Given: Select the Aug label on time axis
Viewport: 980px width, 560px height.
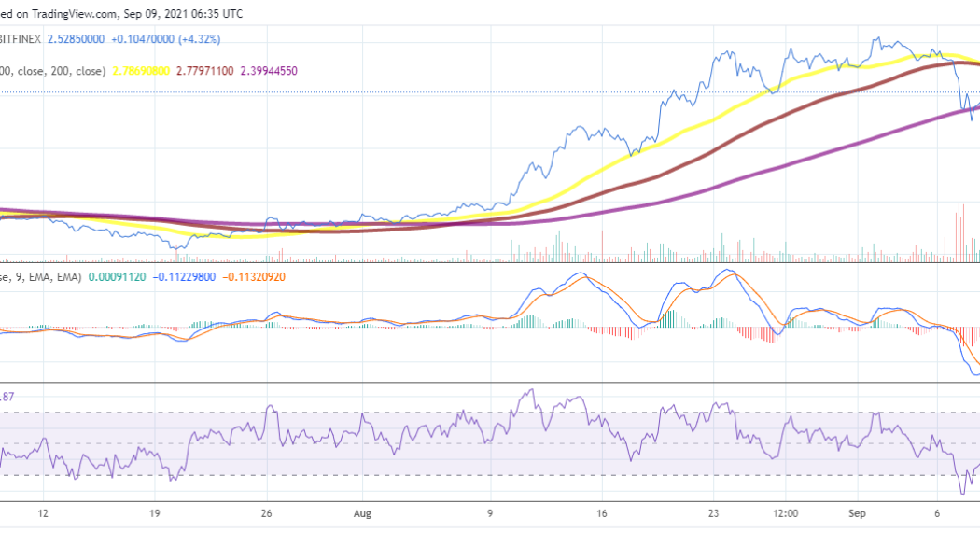Looking at the screenshot, I should coord(363,513).
